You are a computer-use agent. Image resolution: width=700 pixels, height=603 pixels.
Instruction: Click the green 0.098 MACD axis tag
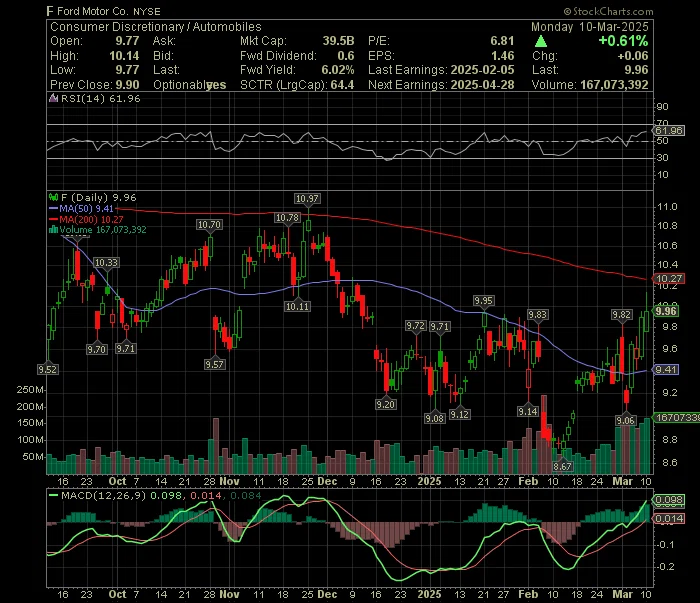click(669, 499)
